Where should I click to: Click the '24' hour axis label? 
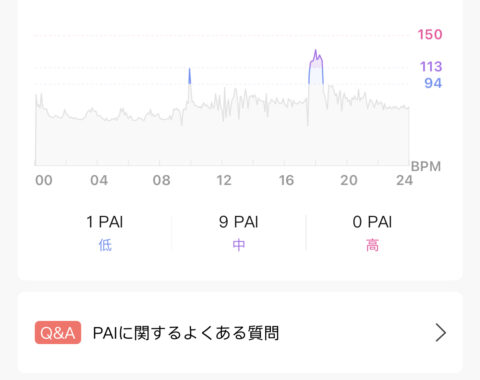[404, 180]
